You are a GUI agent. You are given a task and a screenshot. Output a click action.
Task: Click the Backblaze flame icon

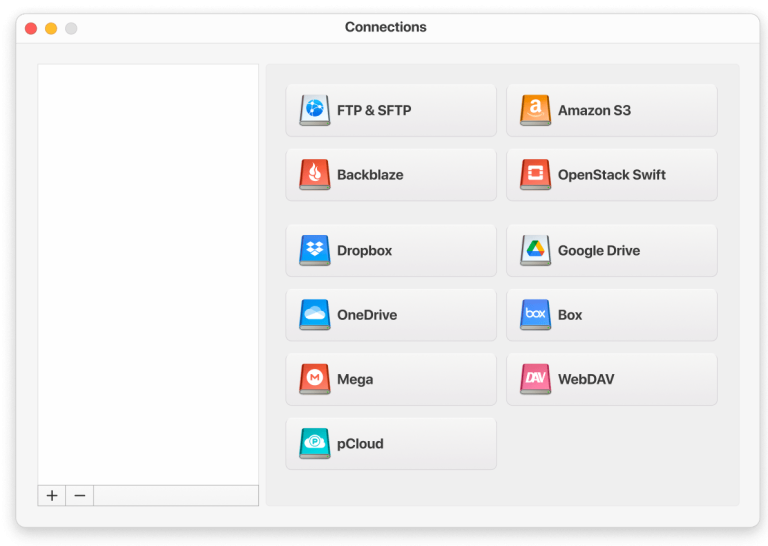(315, 175)
